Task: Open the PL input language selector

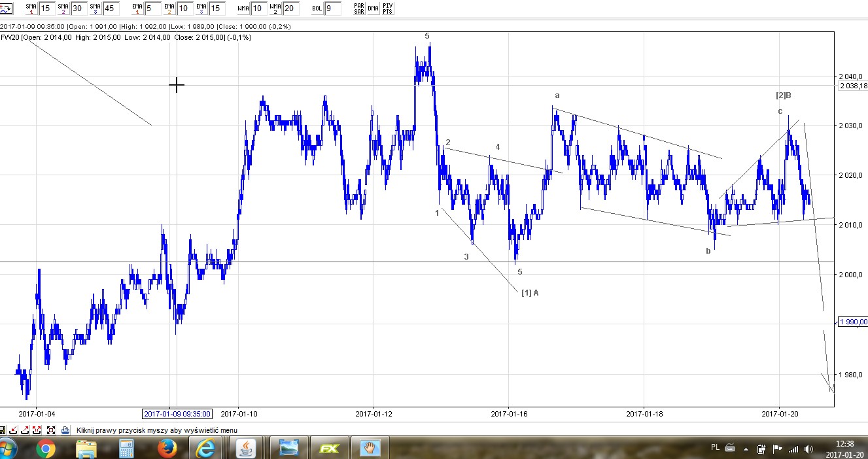Action: click(715, 448)
